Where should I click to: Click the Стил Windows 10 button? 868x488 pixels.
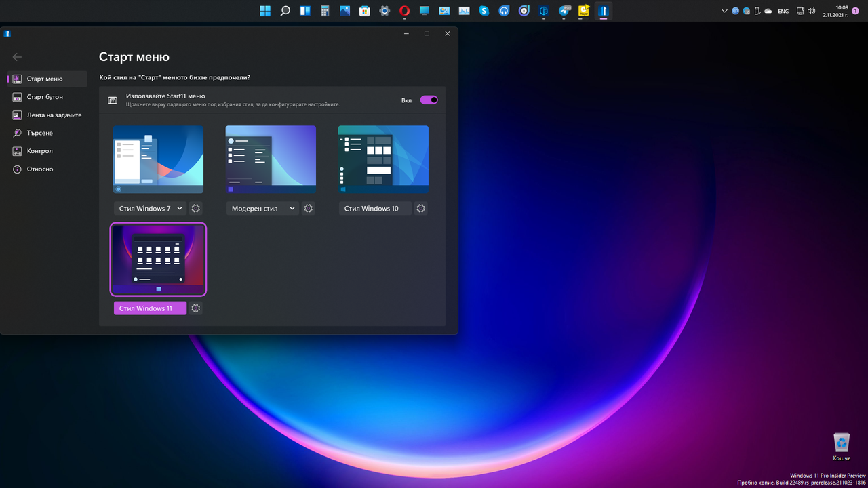[375, 209]
